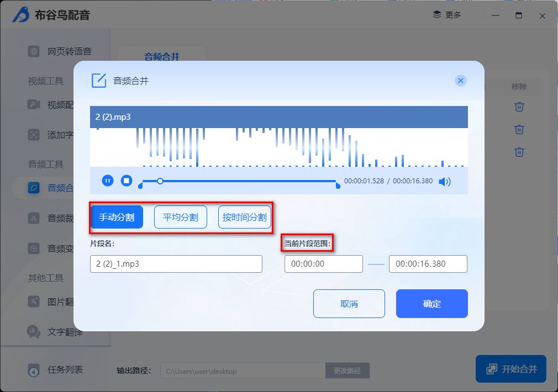
Task: Mute audio with the volume icon
Action: [444, 181]
